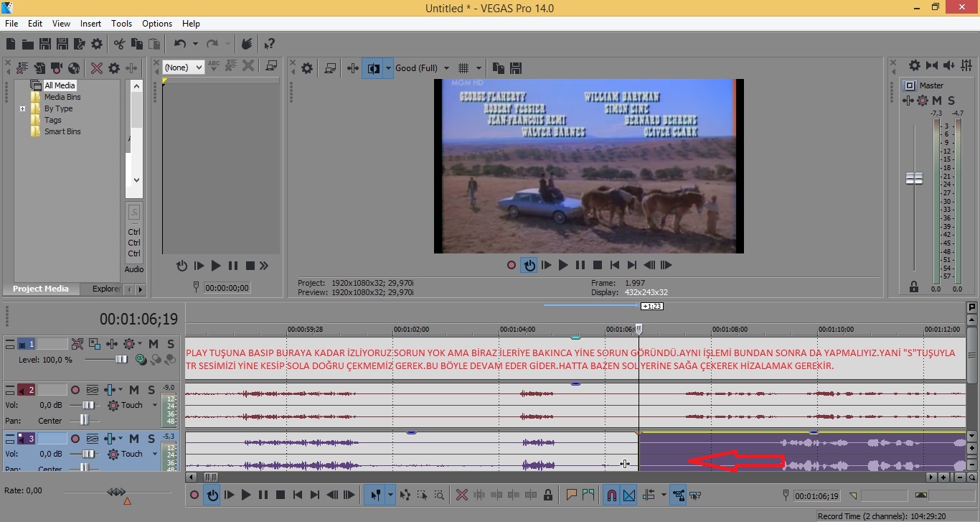Click Go to End in Video Preview transport

pos(632,265)
